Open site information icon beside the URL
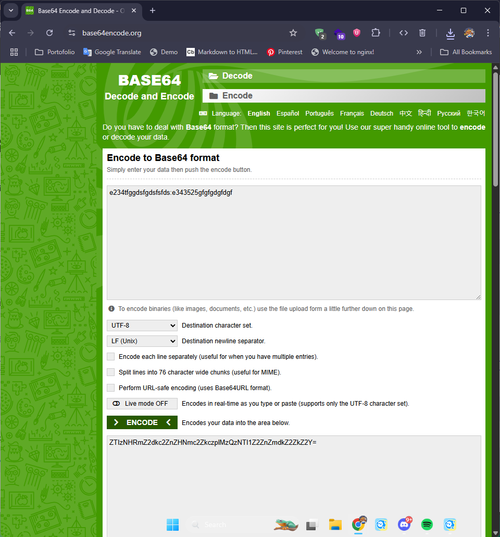This screenshot has width=500, height=537. pos(72,33)
